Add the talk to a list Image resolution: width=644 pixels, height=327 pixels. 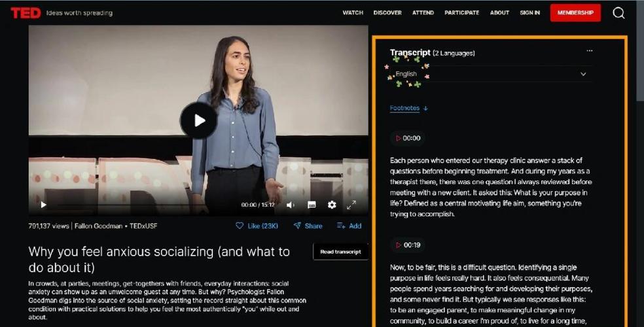(x=349, y=226)
